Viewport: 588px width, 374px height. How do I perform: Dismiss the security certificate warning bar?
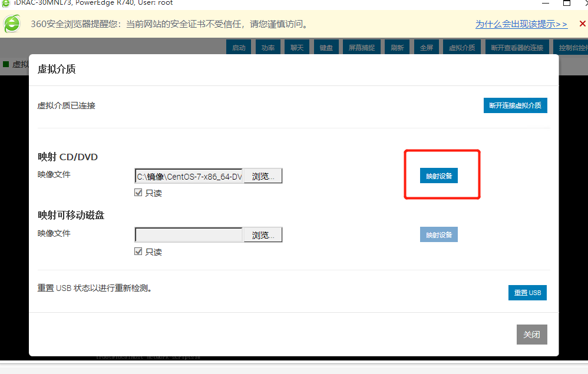(x=582, y=24)
